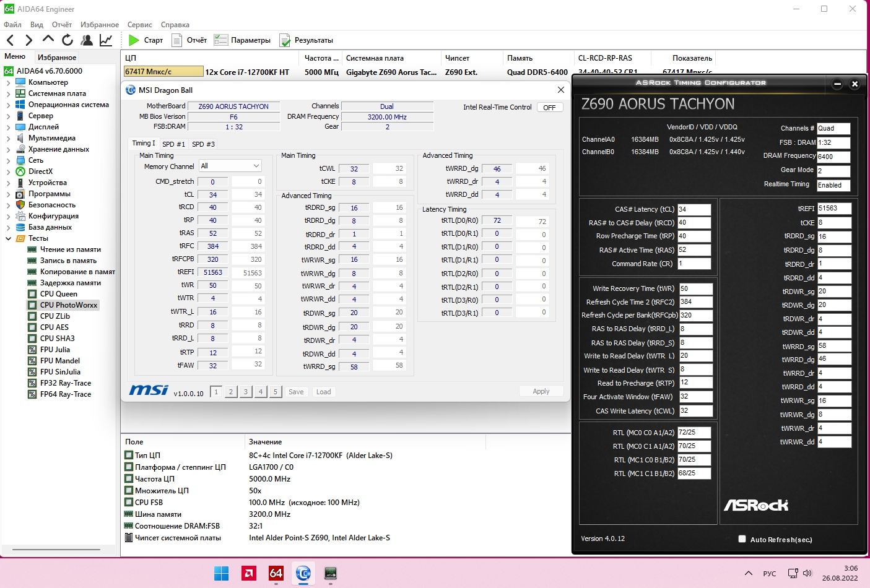This screenshot has height=588, width=870.
Task: Switch to the SPD #1 tab
Action: (x=174, y=144)
